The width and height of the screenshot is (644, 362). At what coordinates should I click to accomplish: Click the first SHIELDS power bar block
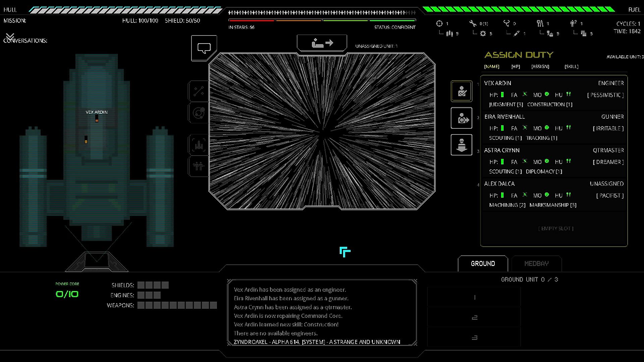coord(141,285)
